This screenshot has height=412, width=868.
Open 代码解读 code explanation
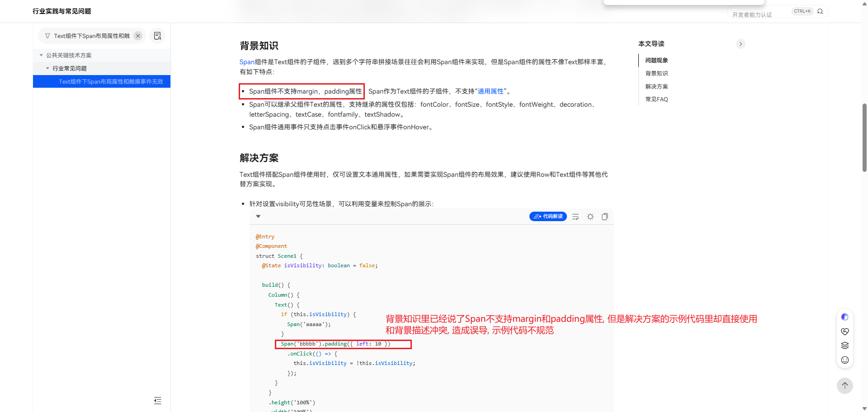(x=548, y=217)
